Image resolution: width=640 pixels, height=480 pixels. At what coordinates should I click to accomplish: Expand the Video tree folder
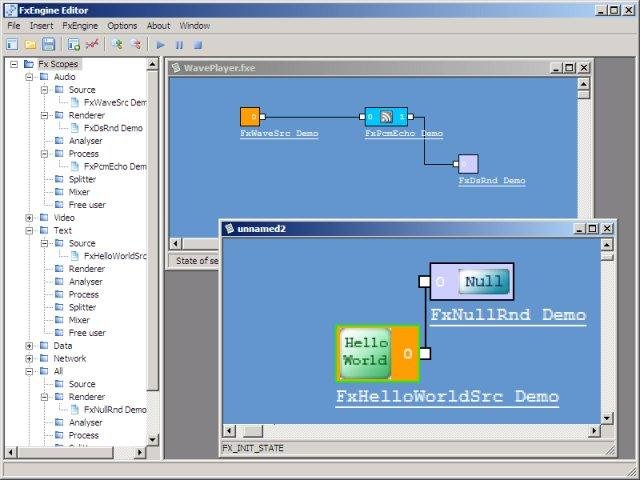pos(29,218)
